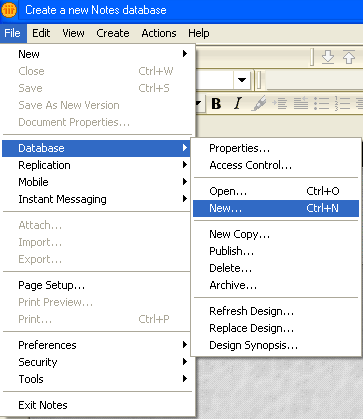The width and height of the screenshot is (363, 419).
Task: Click the up arrow navigation icon
Action: pos(349,57)
